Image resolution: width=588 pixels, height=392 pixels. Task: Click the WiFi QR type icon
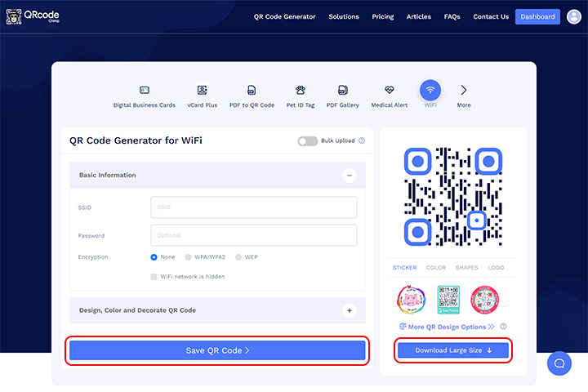(x=430, y=90)
